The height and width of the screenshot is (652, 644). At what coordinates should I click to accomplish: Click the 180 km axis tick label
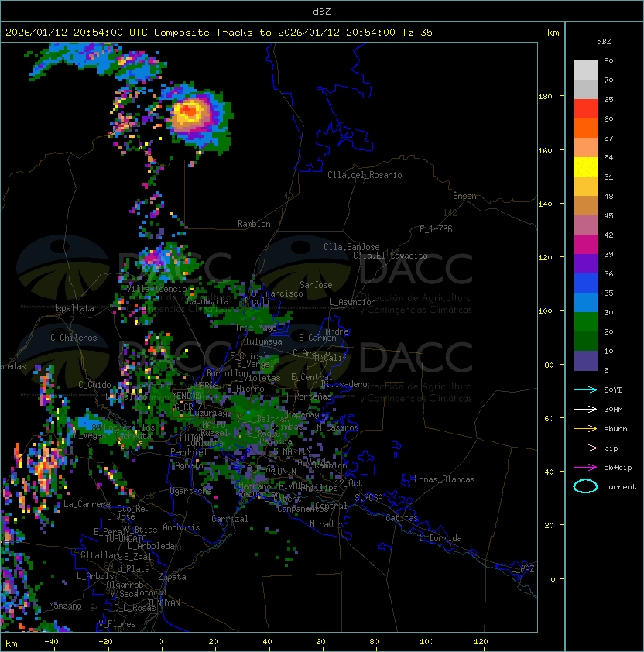[545, 97]
